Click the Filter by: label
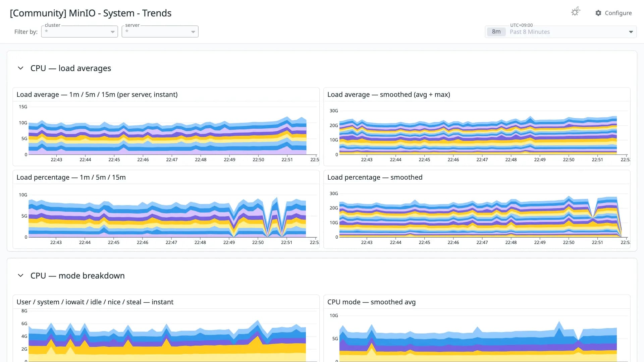This screenshot has width=644, height=362. 26,32
